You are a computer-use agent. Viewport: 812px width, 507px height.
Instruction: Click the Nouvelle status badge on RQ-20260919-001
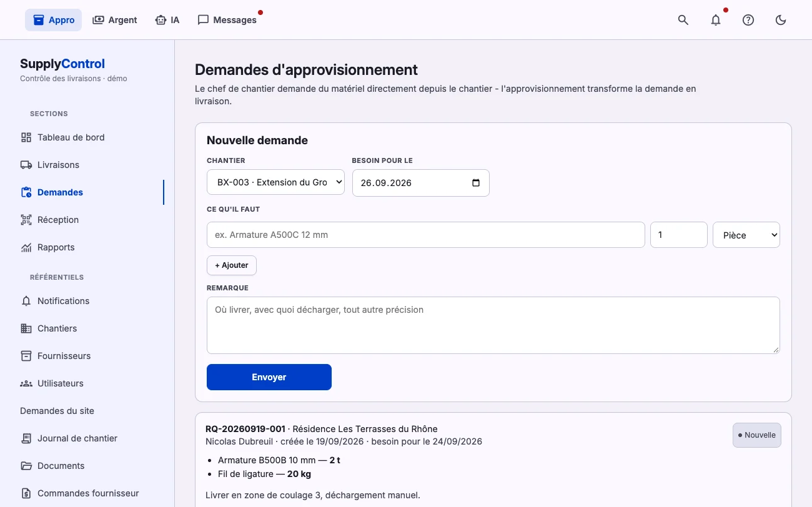tap(757, 435)
